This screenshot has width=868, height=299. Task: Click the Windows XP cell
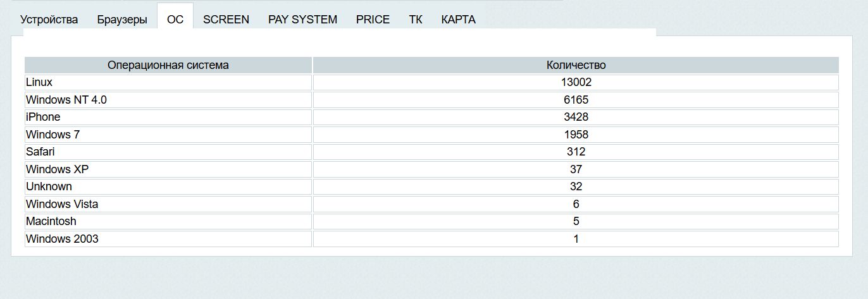pyautogui.click(x=57, y=169)
